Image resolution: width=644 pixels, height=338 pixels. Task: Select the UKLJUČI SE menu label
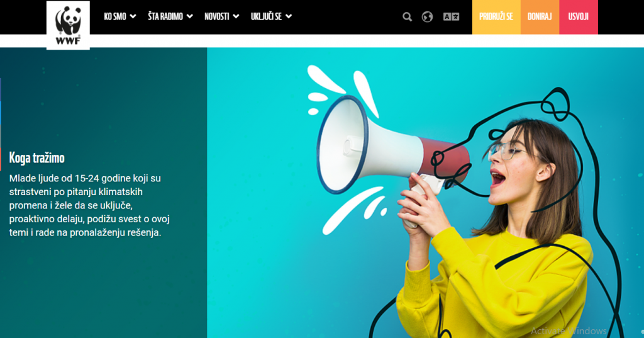[x=266, y=16]
